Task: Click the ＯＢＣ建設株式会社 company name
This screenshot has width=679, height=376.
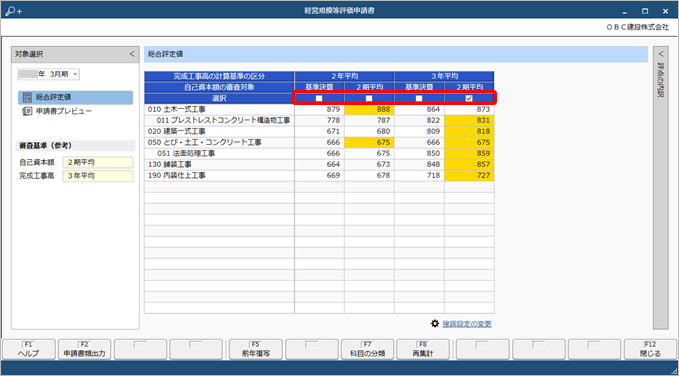Action: point(638,27)
